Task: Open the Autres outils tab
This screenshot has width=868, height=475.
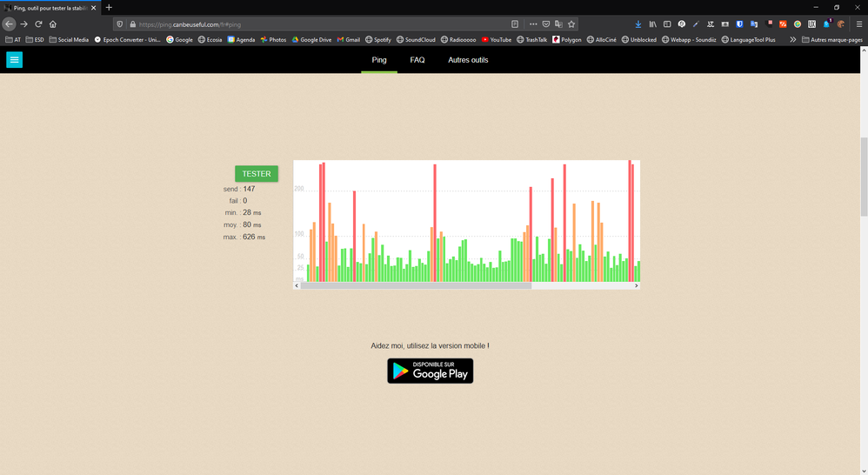Action: click(x=468, y=60)
